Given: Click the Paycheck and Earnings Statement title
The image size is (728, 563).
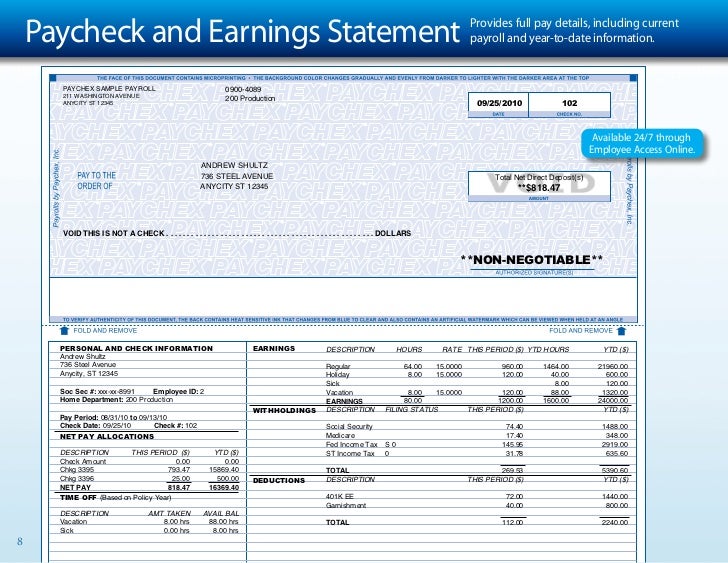Looking at the screenshot, I should (x=242, y=31).
